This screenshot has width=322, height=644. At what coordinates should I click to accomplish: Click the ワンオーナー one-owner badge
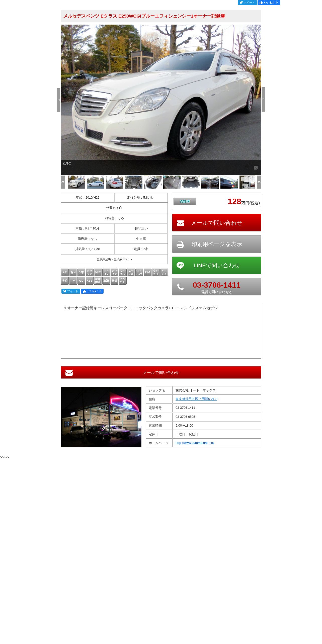(123, 281)
